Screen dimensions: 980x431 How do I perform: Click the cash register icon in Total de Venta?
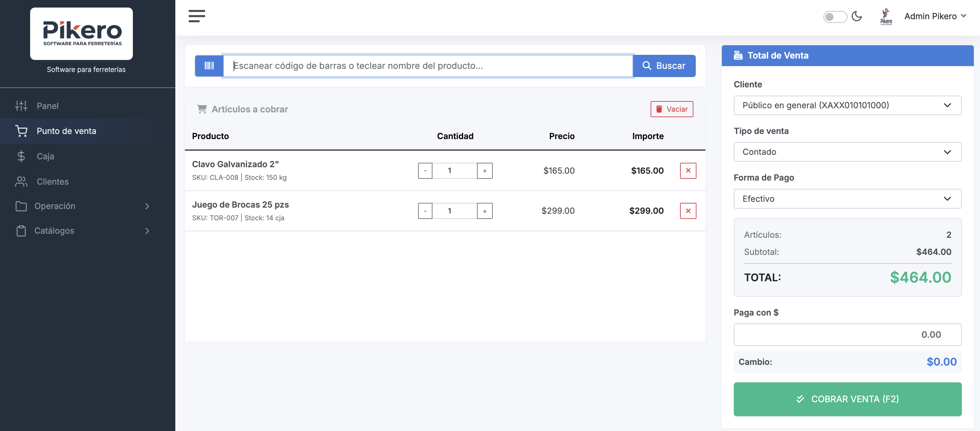738,55
